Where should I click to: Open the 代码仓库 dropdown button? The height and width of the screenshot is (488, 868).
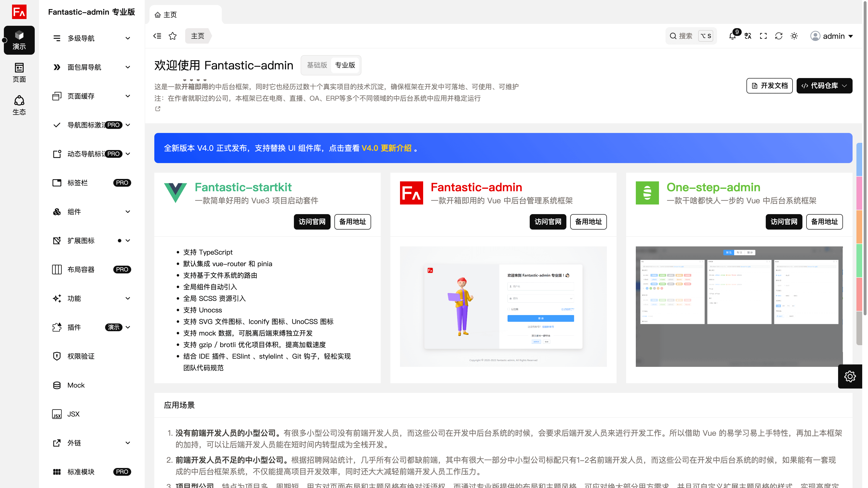[x=824, y=86]
